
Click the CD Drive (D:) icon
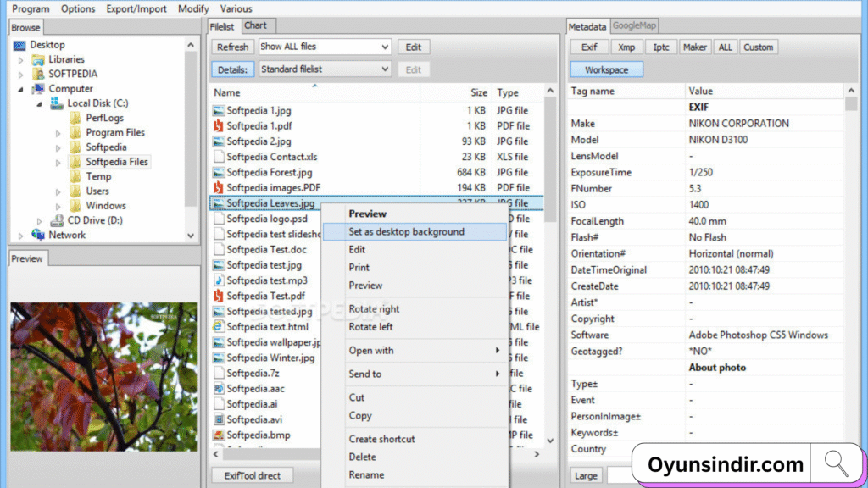[x=57, y=220]
